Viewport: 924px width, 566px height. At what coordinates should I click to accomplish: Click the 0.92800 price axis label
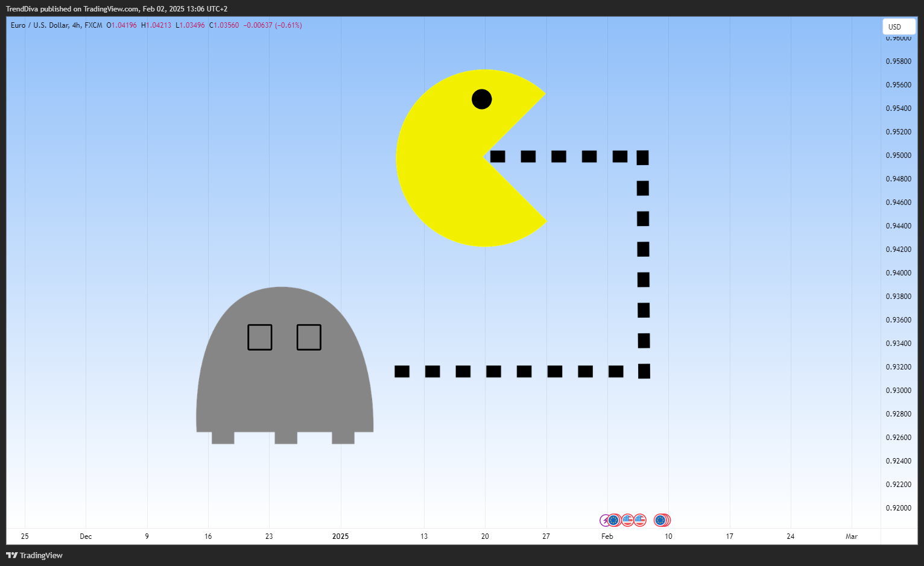point(899,414)
